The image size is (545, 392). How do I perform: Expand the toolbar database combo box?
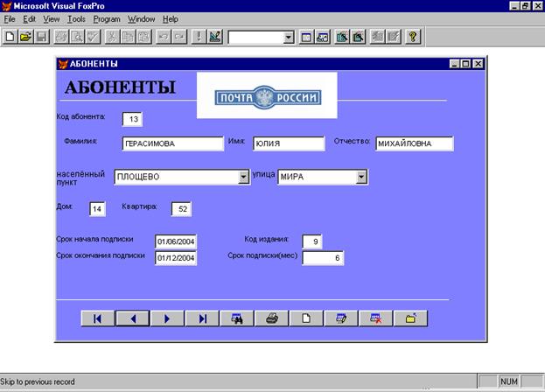pos(289,38)
